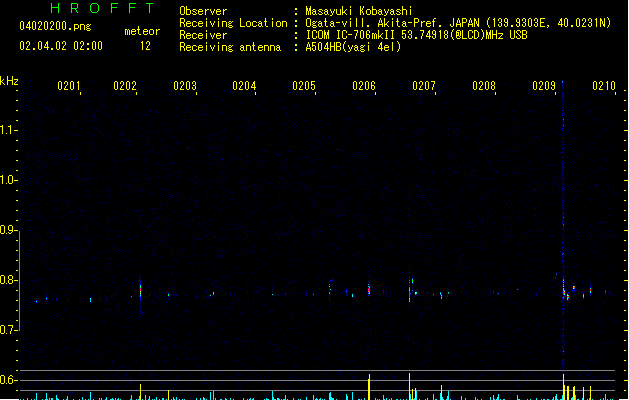Click the 0.9 kHz axis label

8,230
